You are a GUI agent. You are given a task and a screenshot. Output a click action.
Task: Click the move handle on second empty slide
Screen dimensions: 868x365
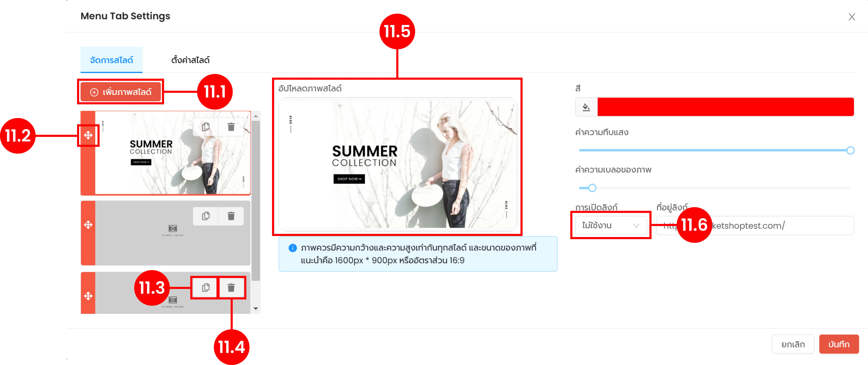(x=88, y=225)
